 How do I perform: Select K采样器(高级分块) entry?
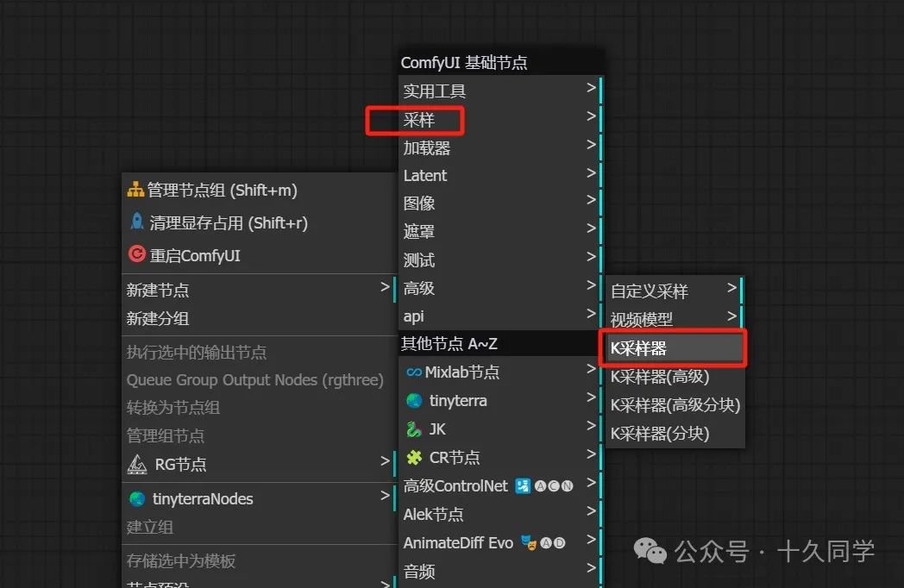click(675, 404)
